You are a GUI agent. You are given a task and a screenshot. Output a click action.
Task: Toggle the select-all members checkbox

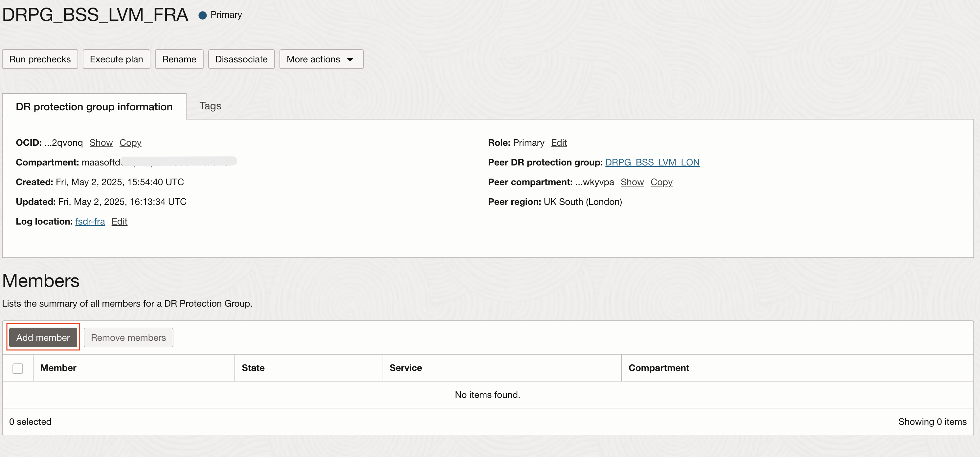[x=17, y=368]
